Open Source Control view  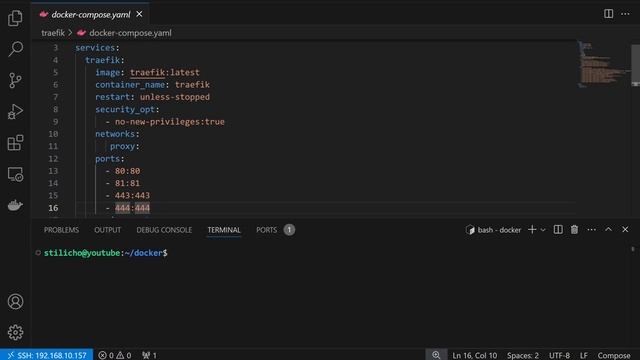[x=15, y=80]
